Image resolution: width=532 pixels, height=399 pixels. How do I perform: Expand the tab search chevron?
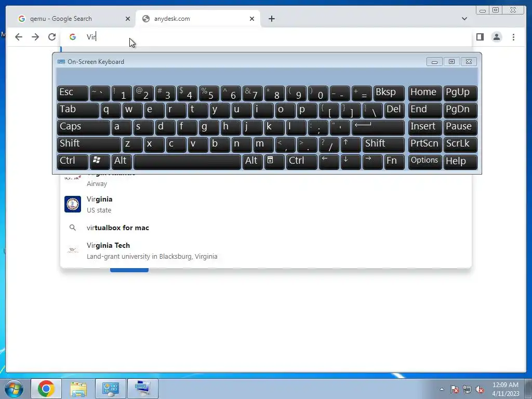point(464,19)
